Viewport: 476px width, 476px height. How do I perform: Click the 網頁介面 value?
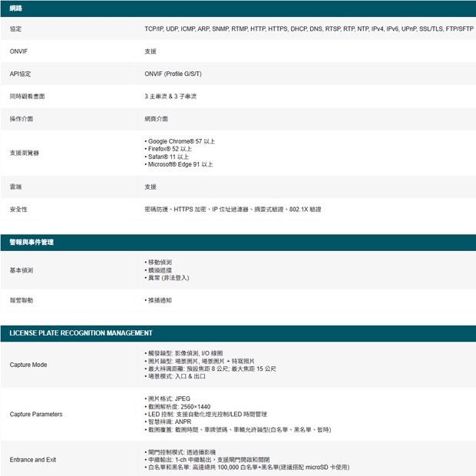156,119
